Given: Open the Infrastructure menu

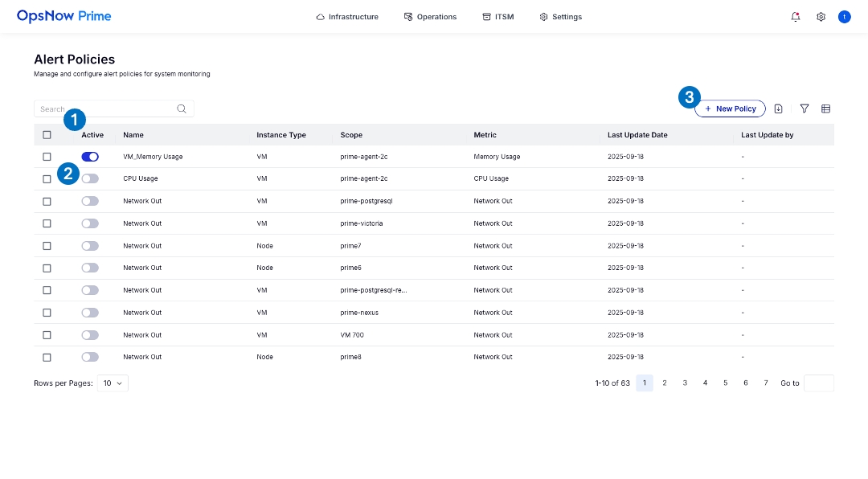Looking at the screenshot, I should coord(347,17).
